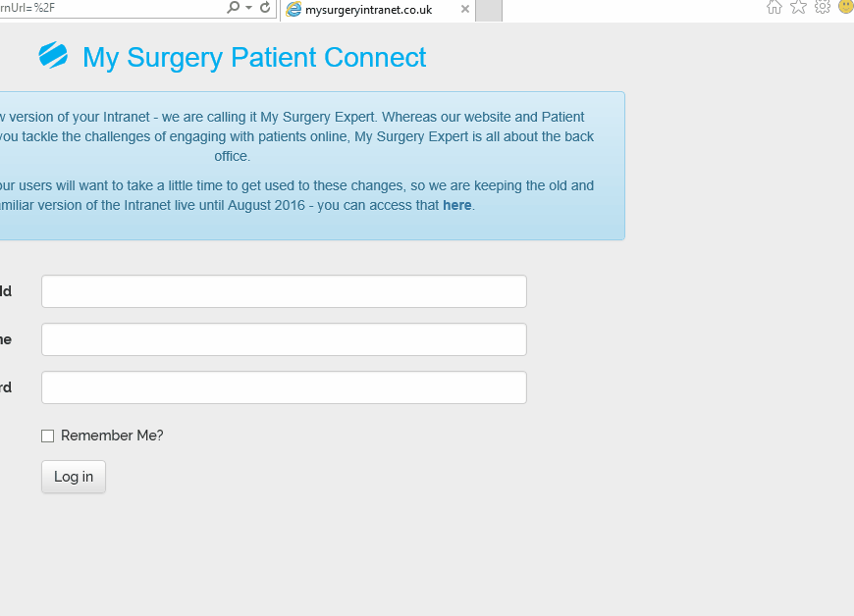Screen dimensions: 854x616
Task: Click the search magnifier in address bar
Action: click(233, 8)
